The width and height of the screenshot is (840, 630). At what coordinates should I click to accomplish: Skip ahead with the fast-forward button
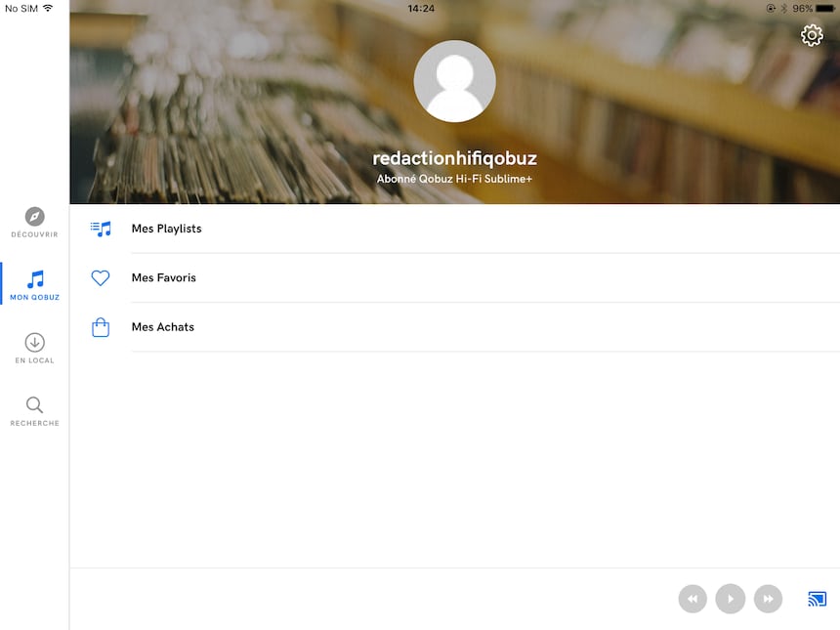[x=769, y=599]
